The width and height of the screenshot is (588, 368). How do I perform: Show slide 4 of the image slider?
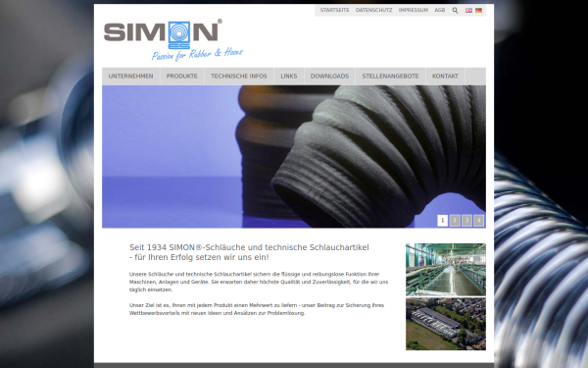click(478, 221)
